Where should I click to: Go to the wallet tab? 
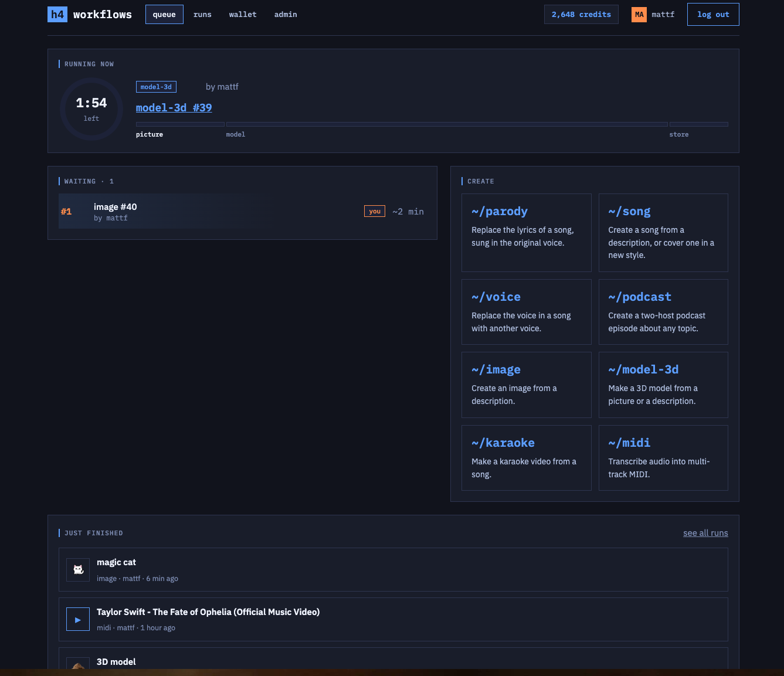(x=243, y=14)
